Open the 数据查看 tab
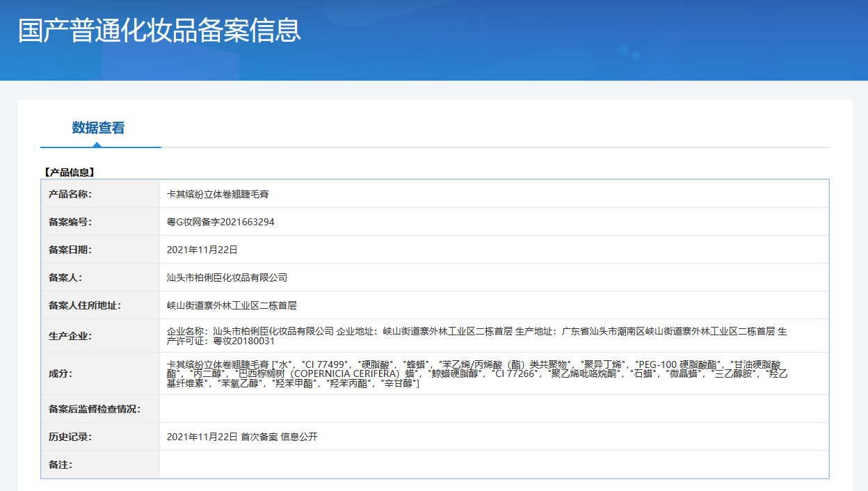 tap(98, 128)
